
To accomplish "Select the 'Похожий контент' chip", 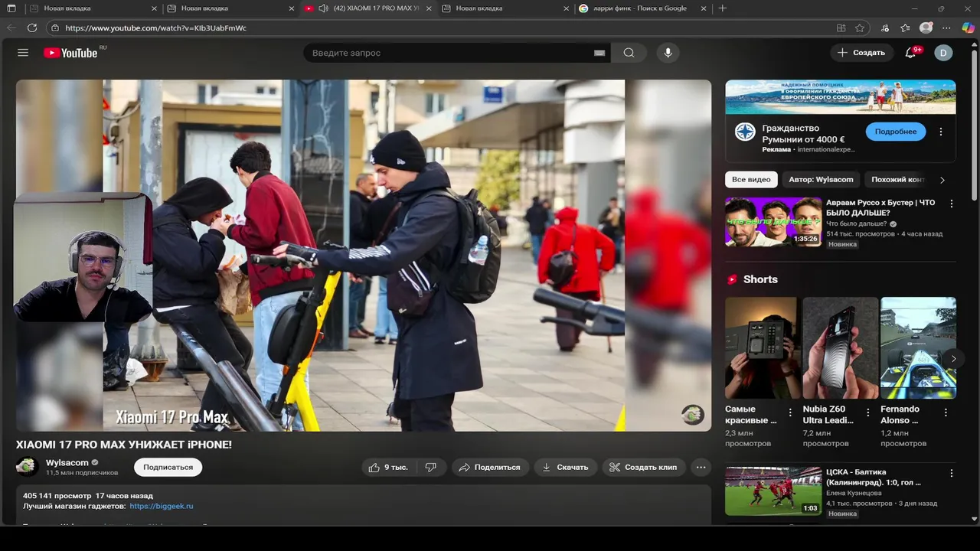I will (x=897, y=179).
